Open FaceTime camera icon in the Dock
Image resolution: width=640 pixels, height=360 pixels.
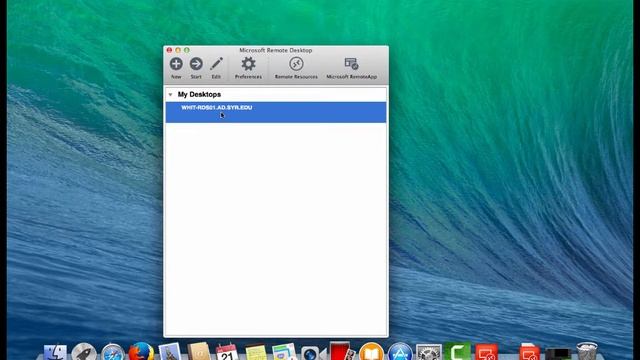coord(313,353)
